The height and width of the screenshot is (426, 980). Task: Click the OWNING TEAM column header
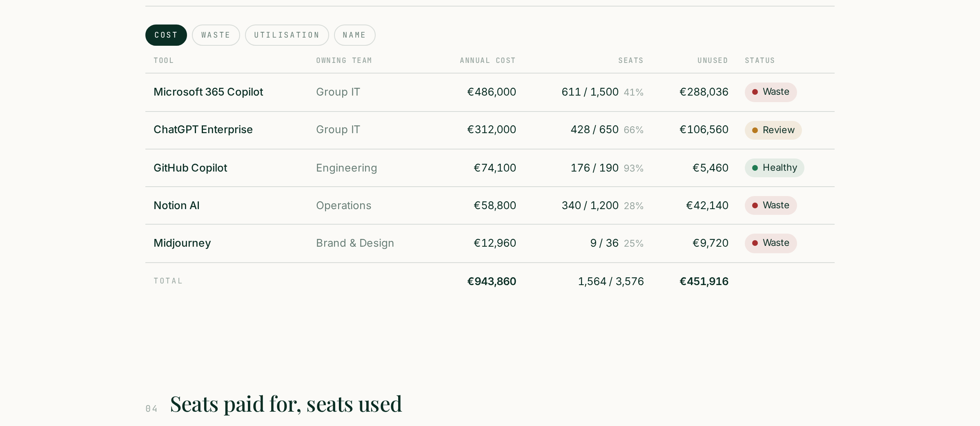pos(344,60)
